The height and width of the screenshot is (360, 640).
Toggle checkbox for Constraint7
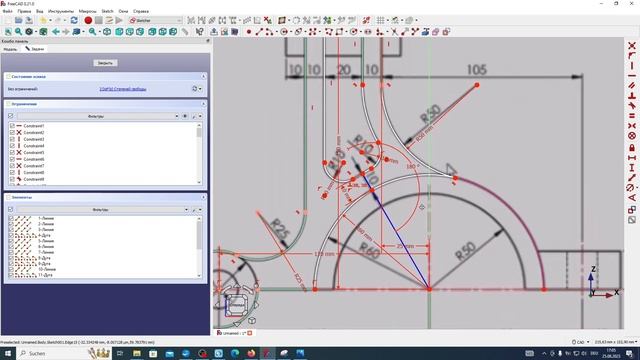[x=12, y=166]
